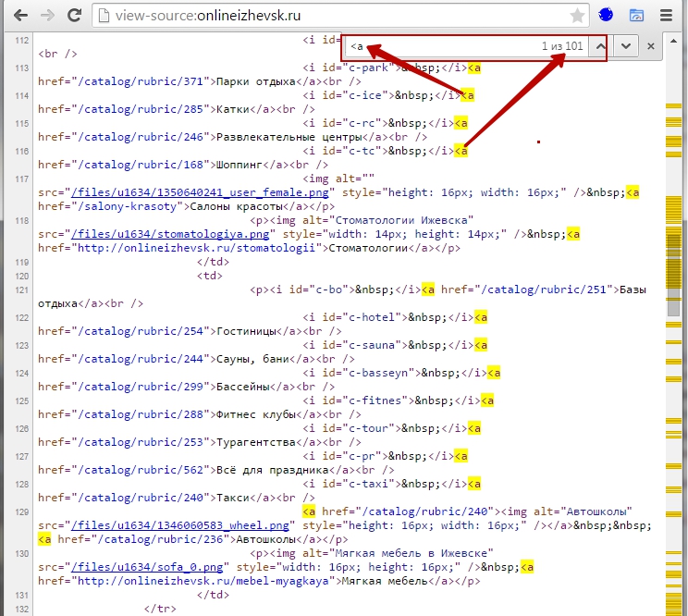
Task: Jump to previous search match
Action: pyautogui.click(x=600, y=46)
